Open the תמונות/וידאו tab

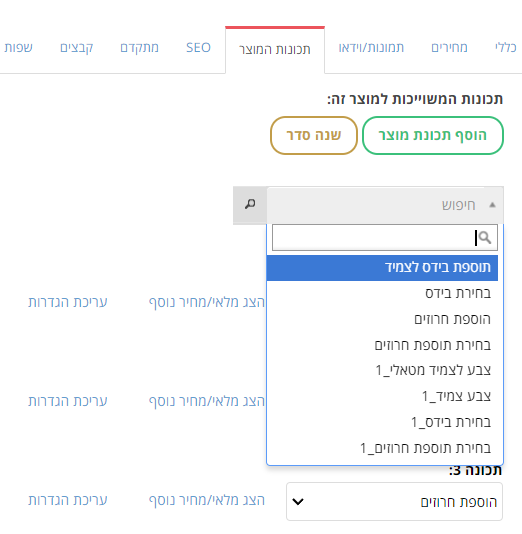click(371, 48)
